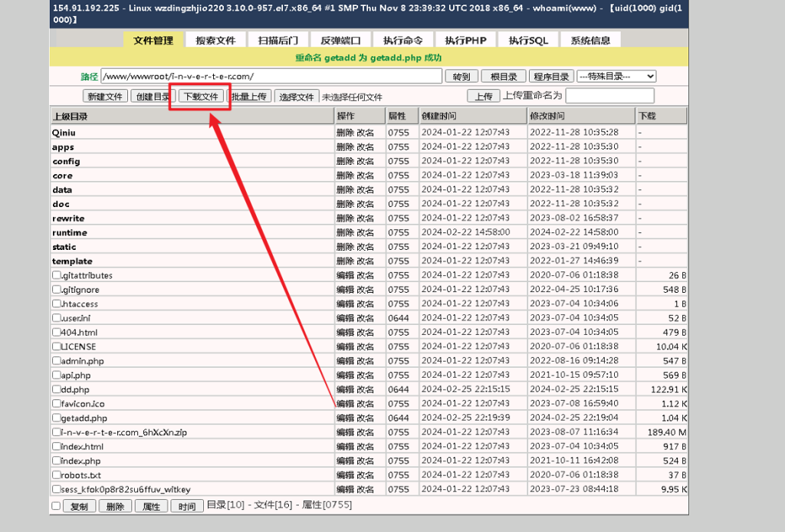This screenshot has width=785, height=532.
Task: Select the 执行SQL tab
Action: (x=528, y=41)
